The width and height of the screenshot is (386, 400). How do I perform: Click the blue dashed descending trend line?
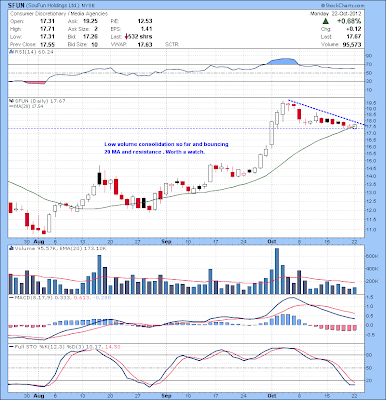[x=327, y=112]
